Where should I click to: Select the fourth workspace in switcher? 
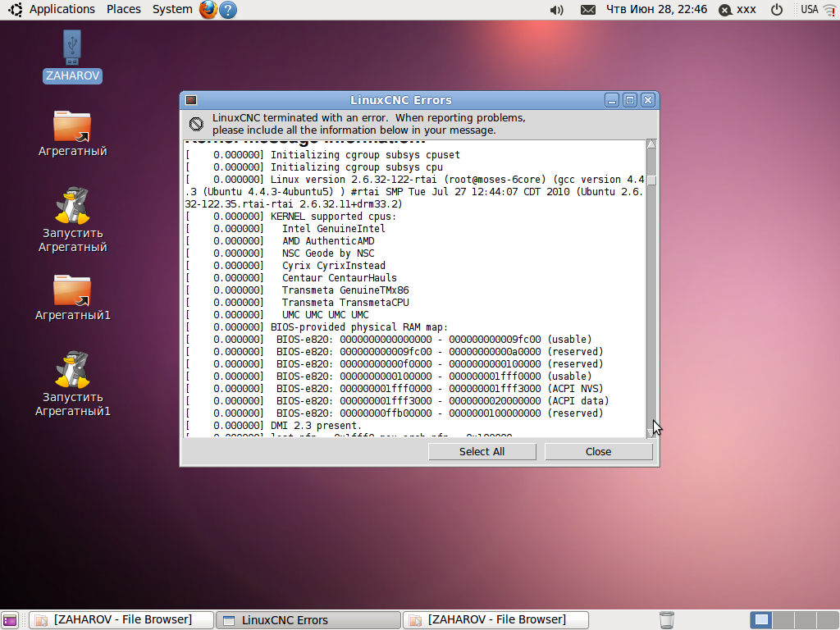coord(828,620)
